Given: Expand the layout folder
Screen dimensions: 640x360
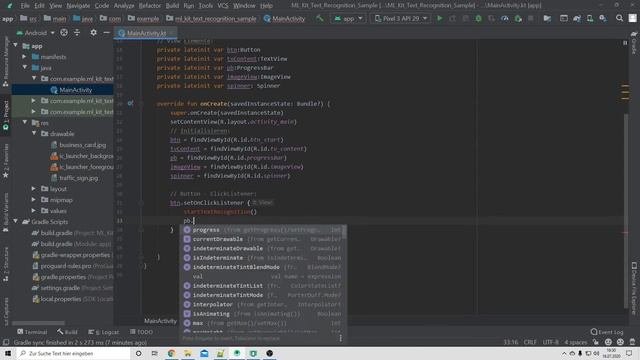Looking at the screenshot, I should click(x=34, y=189).
